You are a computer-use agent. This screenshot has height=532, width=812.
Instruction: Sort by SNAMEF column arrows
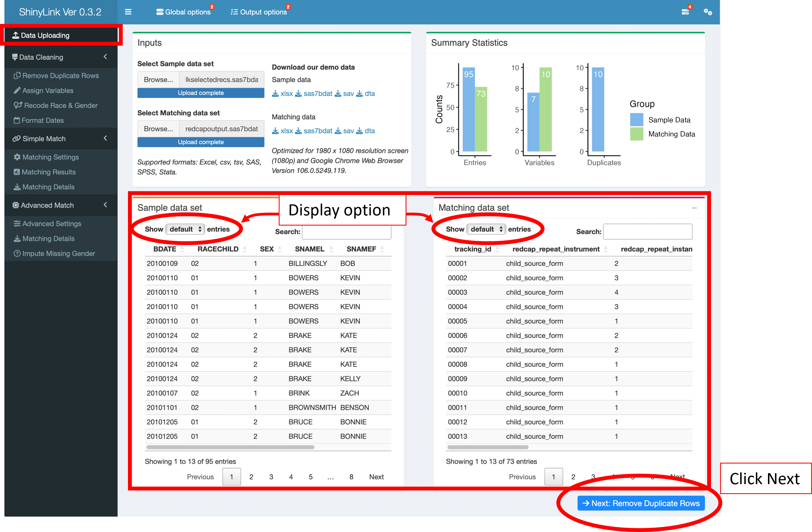382,249
